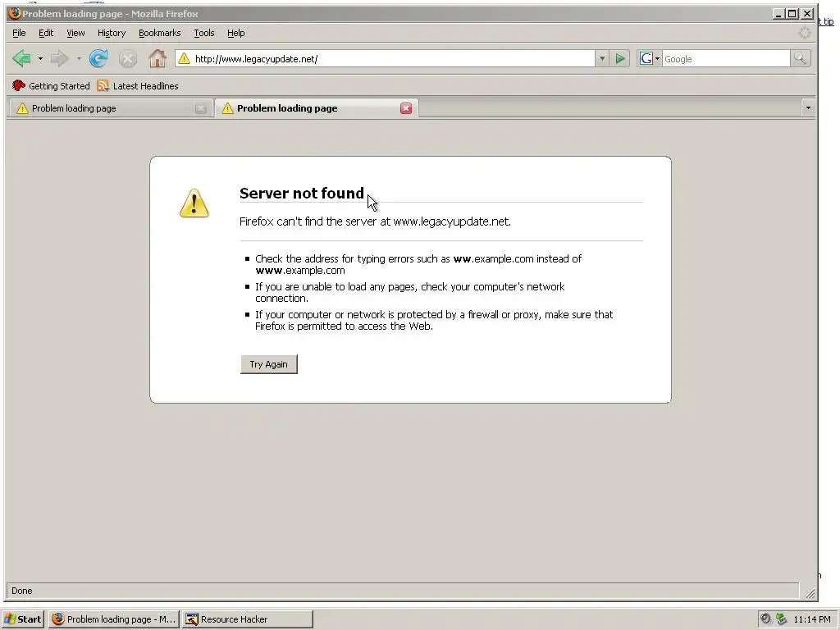The width and height of the screenshot is (840, 630).
Task: Click the 11:14 PM clock
Action: click(812, 619)
